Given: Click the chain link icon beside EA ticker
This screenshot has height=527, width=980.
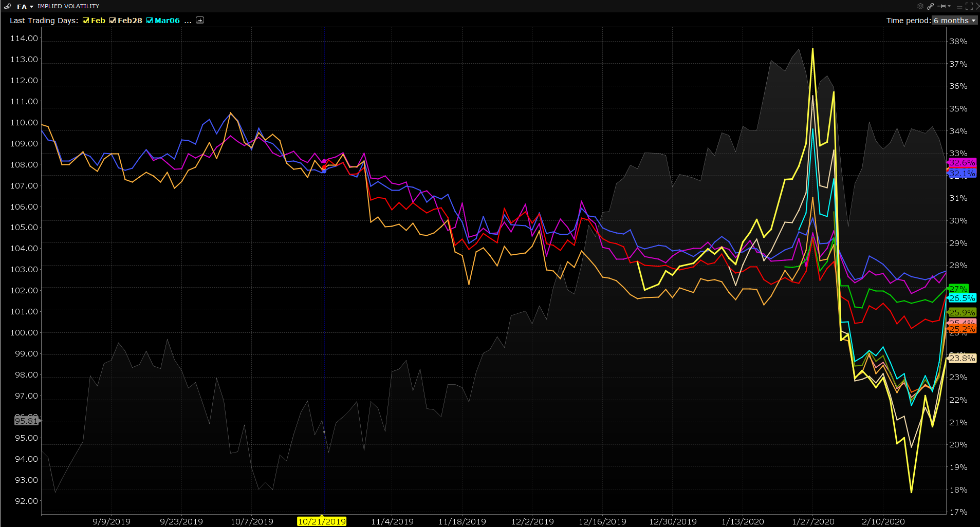Looking at the screenshot, I should click(x=7, y=6).
